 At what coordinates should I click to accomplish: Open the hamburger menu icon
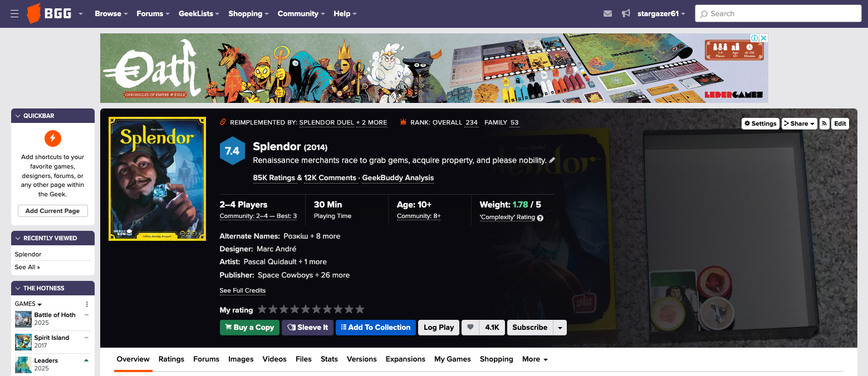point(14,13)
